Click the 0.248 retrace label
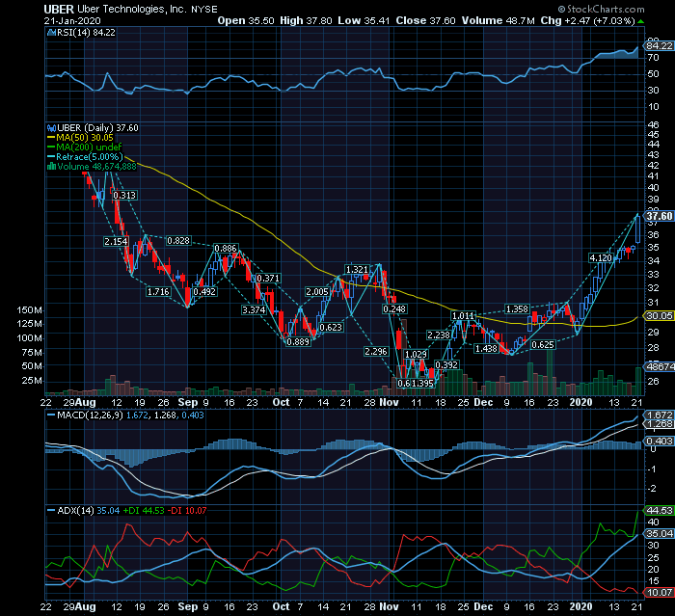This screenshot has width=675, height=616. tap(394, 309)
